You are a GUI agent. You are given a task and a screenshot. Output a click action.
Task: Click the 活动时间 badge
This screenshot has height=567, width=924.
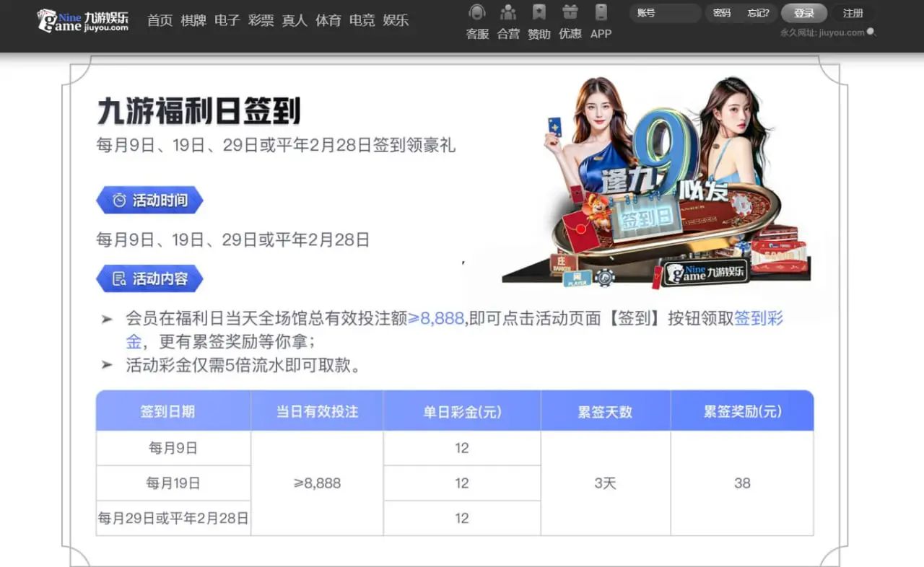point(149,200)
